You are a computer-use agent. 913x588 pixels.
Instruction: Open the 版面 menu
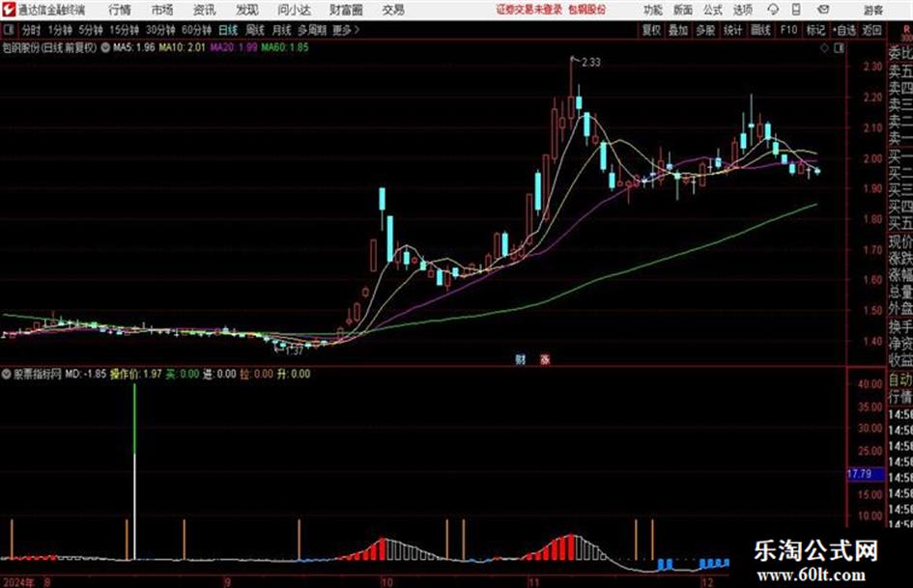pyautogui.click(x=683, y=10)
